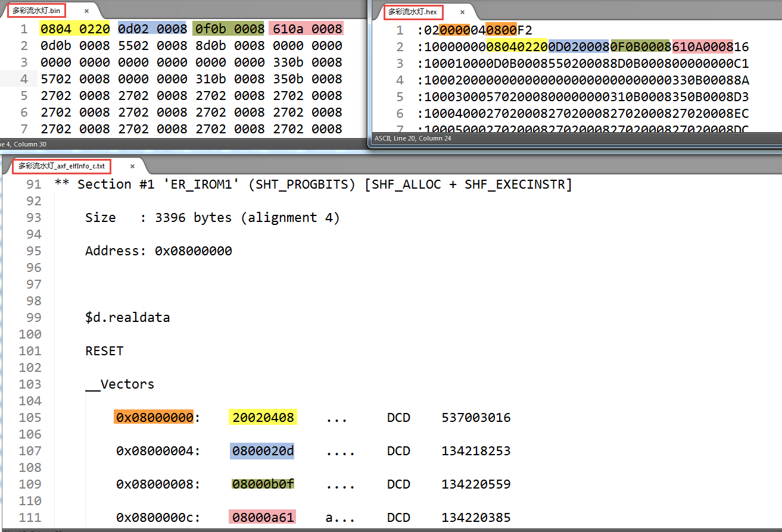Click "5702 0008" on bin line 4
The height and width of the screenshot is (532, 782).
pos(75,79)
